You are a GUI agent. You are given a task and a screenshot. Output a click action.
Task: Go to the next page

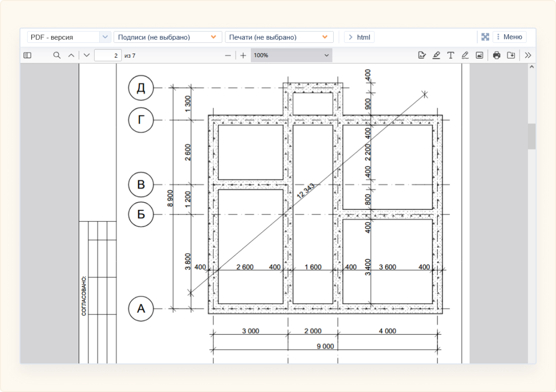pyautogui.click(x=86, y=55)
